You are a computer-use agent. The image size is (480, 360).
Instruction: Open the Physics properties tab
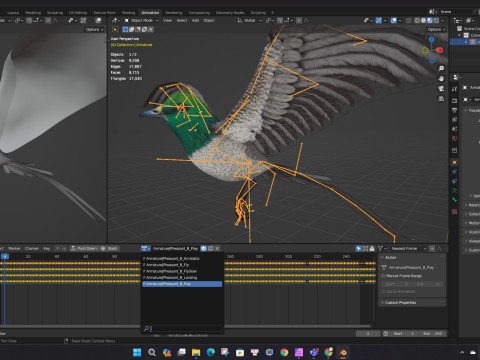[x=454, y=172]
